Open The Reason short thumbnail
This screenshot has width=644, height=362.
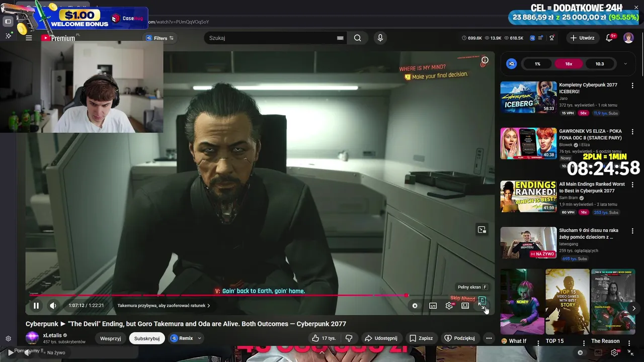613,302
